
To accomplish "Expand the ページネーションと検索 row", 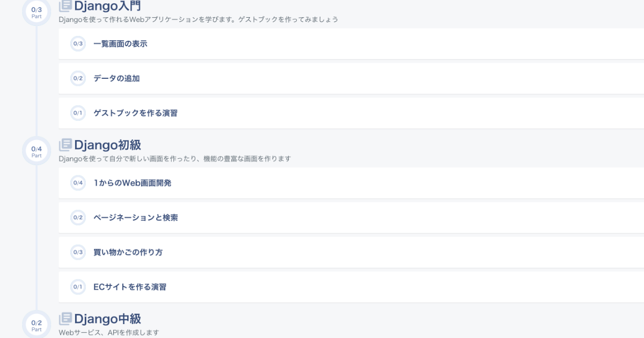I will [136, 218].
